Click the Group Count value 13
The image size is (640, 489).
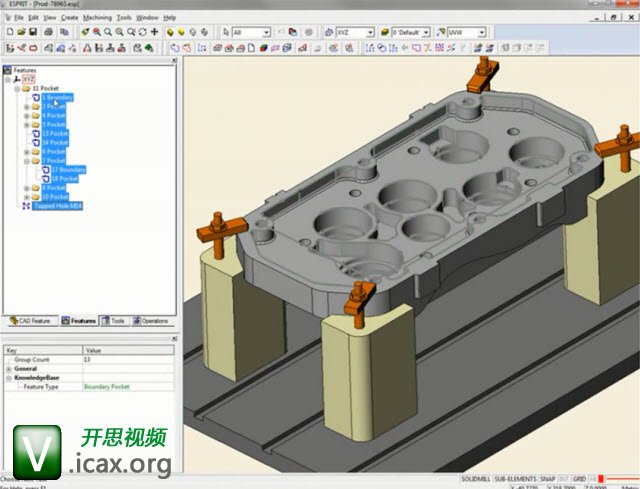[87, 360]
